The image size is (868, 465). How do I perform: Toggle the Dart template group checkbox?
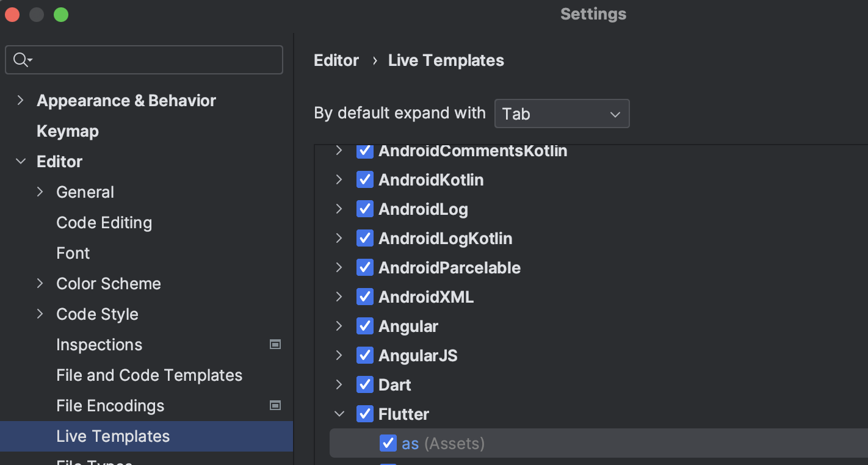click(365, 385)
